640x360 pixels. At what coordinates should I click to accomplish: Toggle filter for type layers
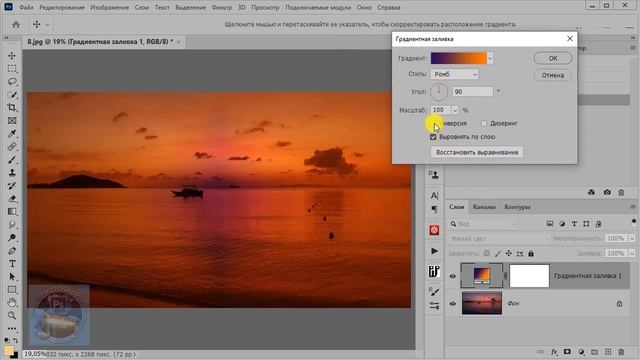point(574,224)
